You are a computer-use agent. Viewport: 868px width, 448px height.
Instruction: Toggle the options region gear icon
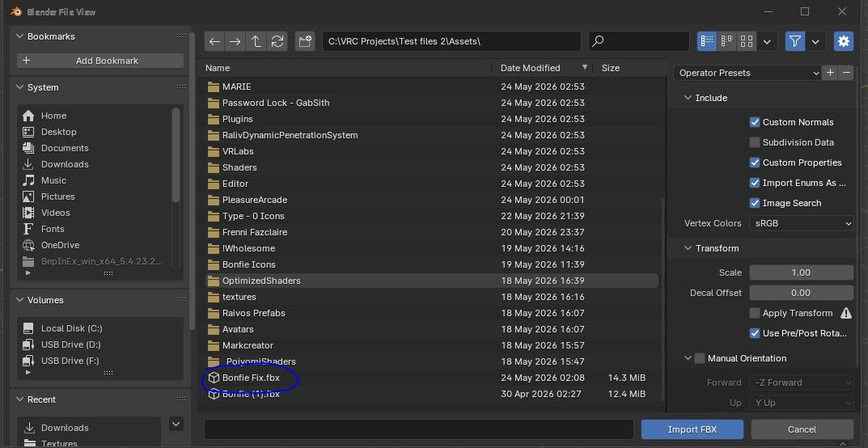tap(843, 41)
